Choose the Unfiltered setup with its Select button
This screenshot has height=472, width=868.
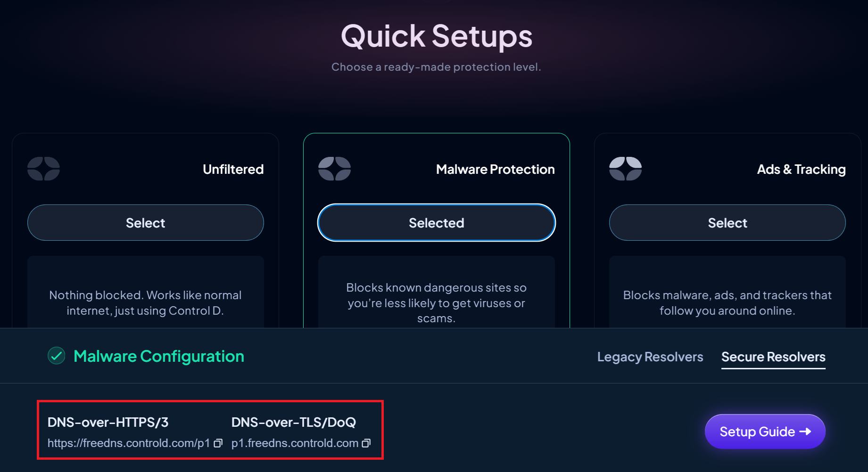(145, 223)
